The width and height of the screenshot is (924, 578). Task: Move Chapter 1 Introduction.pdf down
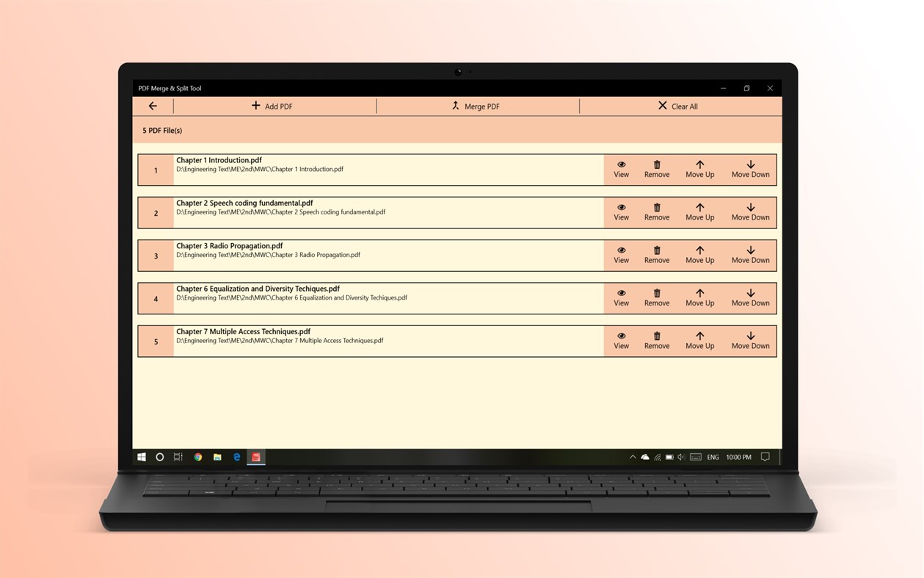[749, 169]
